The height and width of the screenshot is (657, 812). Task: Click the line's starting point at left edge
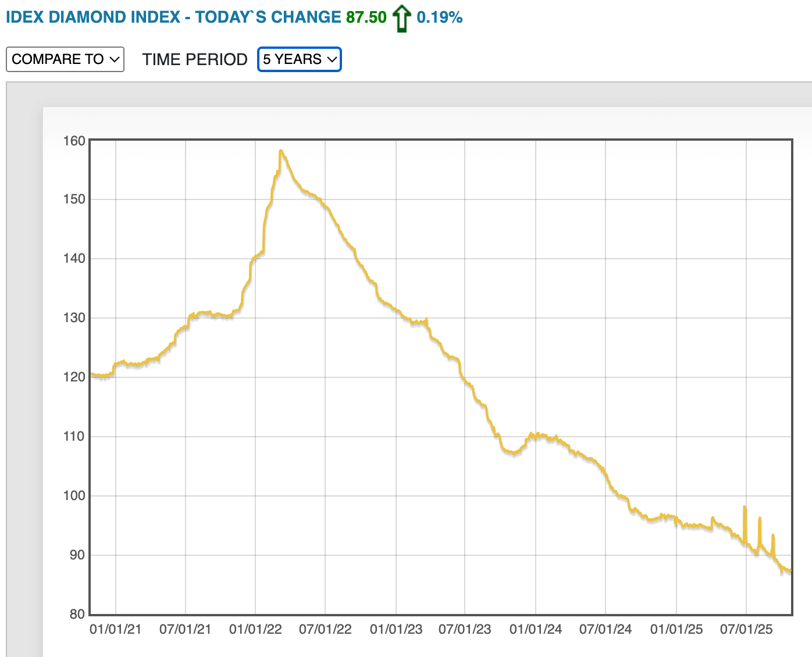pos(92,374)
